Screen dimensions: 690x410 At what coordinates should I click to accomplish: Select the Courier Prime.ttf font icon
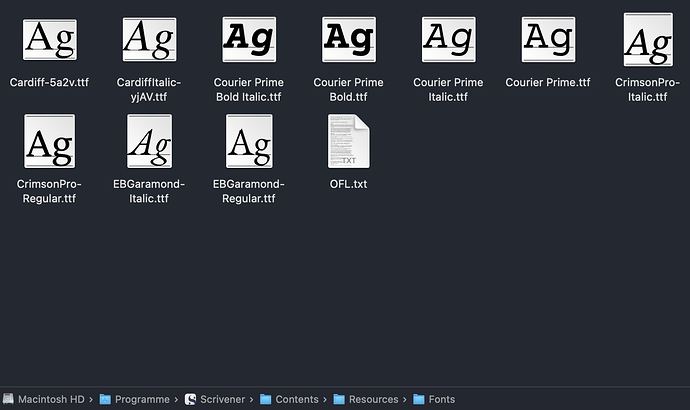pyautogui.click(x=548, y=40)
